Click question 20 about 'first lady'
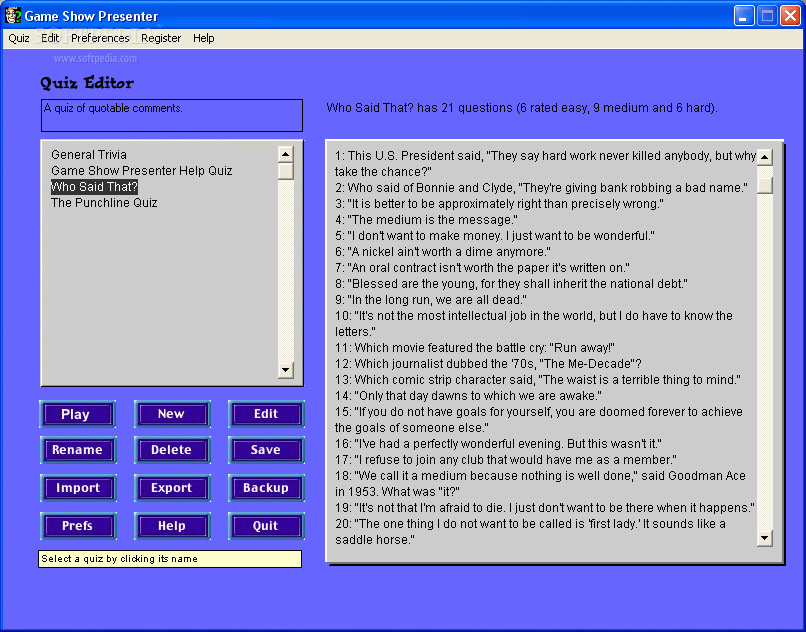Image resolution: width=806 pixels, height=632 pixels. tap(530, 532)
